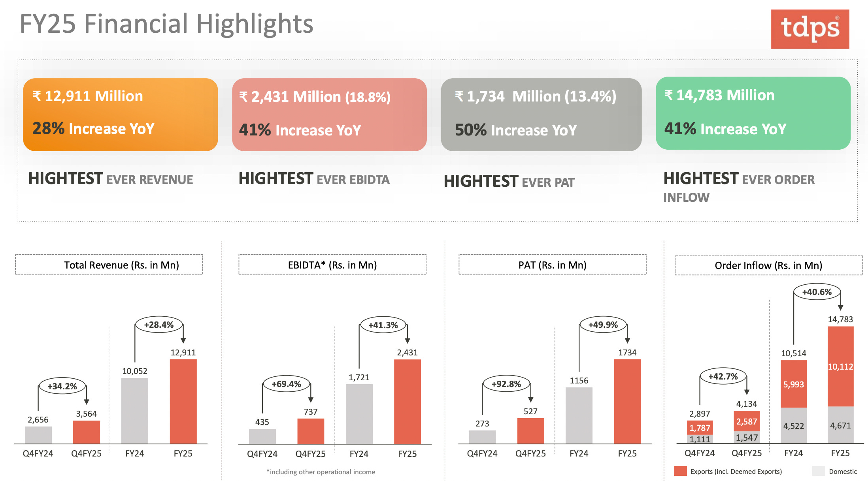
Task: Click the FY25 Financial Highlights heading
Action: (166, 24)
